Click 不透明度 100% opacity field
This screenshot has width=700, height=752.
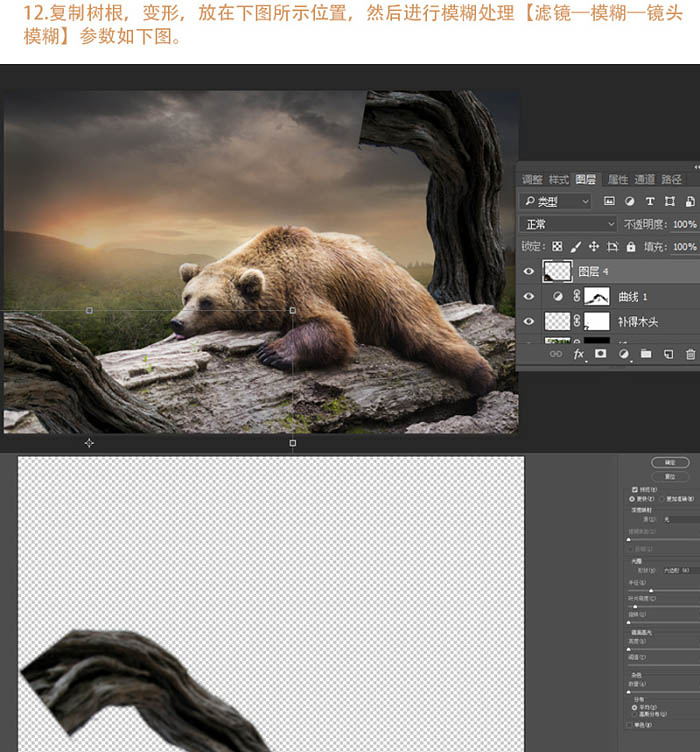(685, 224)
